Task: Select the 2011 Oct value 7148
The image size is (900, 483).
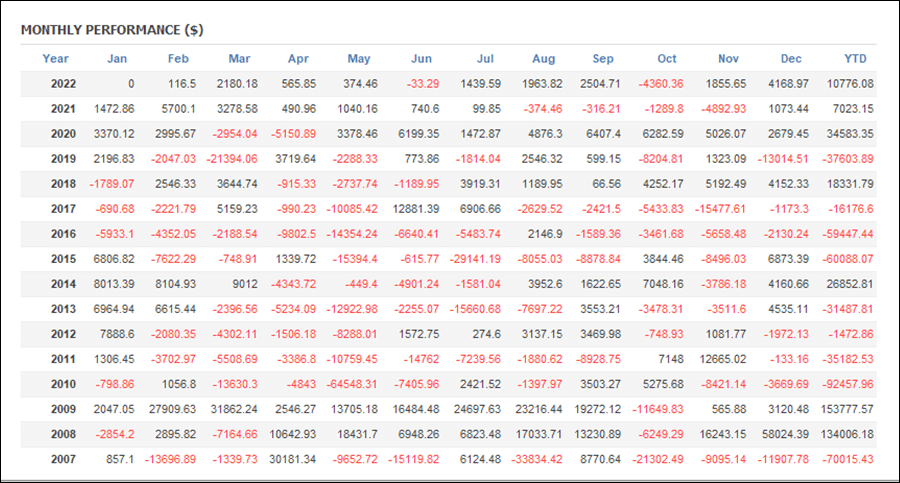Action: (671, 360)
